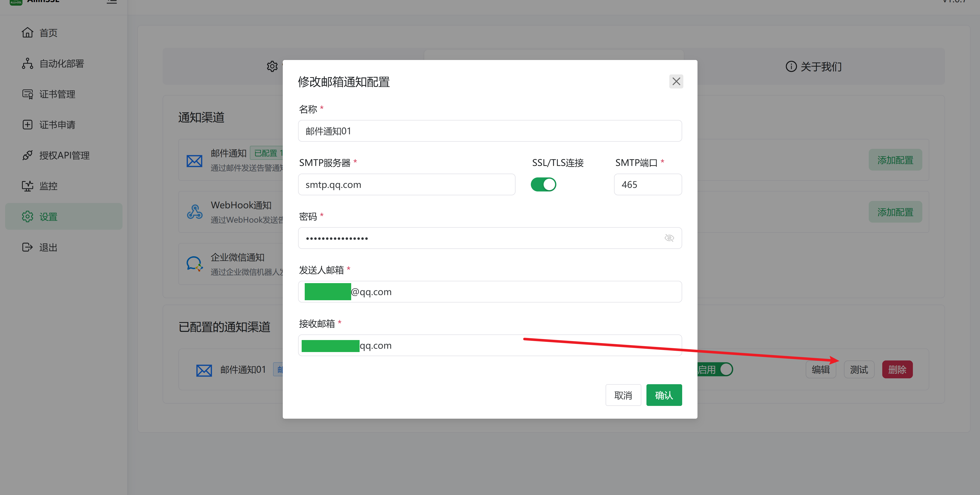This screenshot has width=980, height=495.
Task: Open 监控 monitoring page
Action: point(64,186)
